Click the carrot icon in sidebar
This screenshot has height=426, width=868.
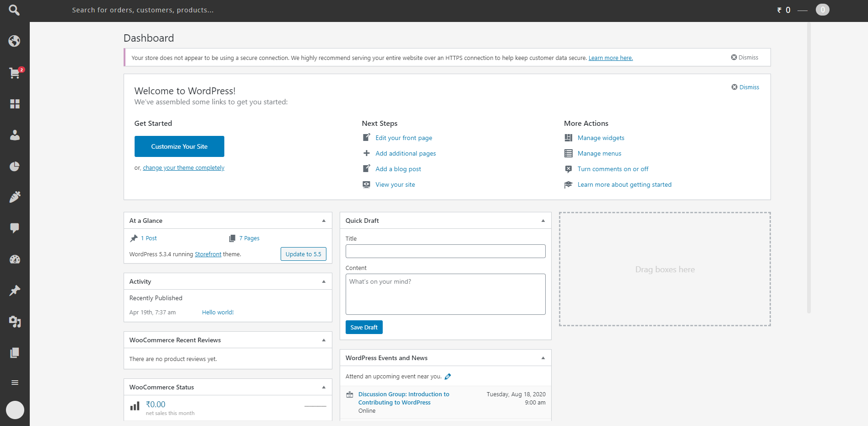(x=15, y=197)
